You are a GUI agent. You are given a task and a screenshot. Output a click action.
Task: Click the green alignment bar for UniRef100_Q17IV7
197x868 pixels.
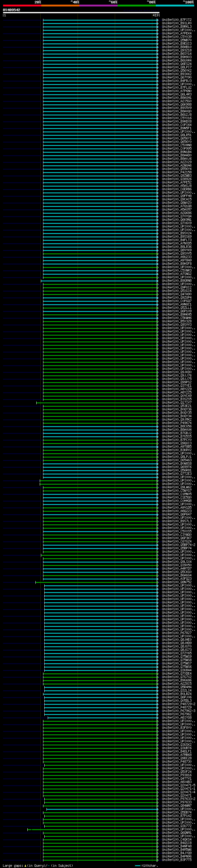pos(97,403)
